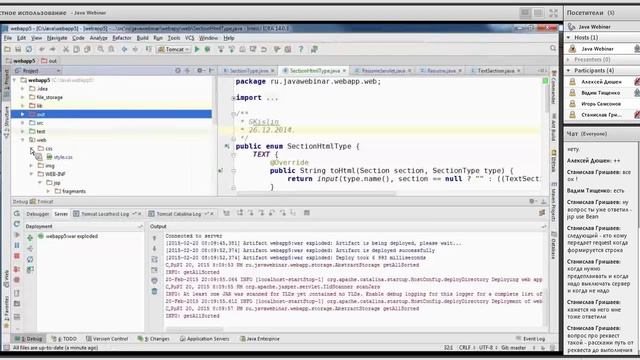Click the green Deploy All icon in Deployment

30,238
